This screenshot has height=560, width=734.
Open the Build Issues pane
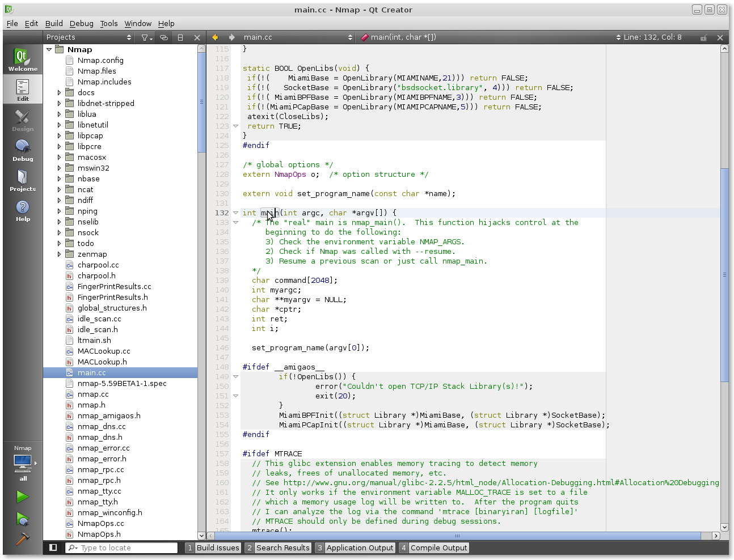point(213,548)
